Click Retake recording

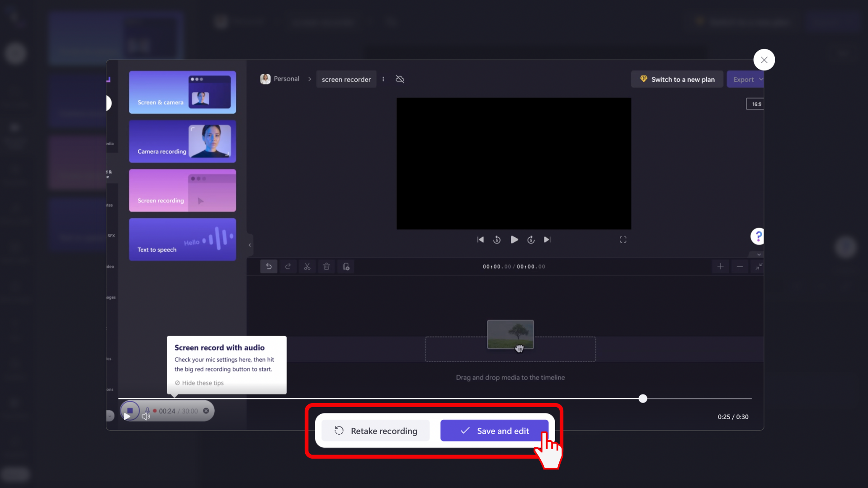(x=376, y=431)
